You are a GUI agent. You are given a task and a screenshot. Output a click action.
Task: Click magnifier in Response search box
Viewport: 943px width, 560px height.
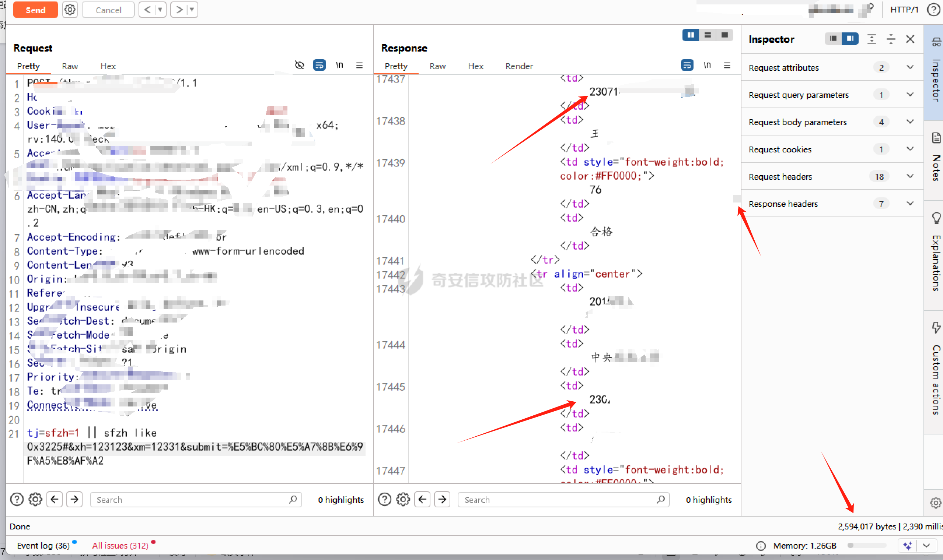[661, 500]
